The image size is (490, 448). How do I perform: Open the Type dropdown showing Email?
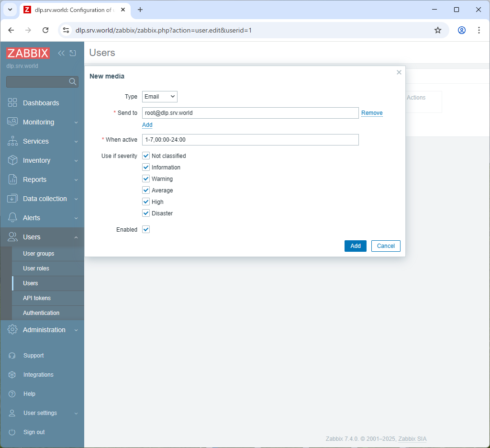(160, 97)
